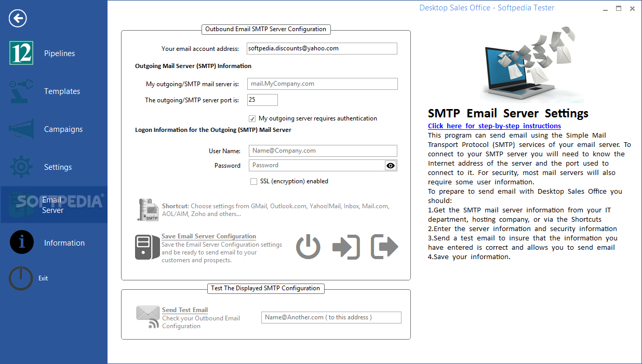
Task: Click the 'Desktop Sales Office - Softpedia Tester' title
Action: [487, 8]
